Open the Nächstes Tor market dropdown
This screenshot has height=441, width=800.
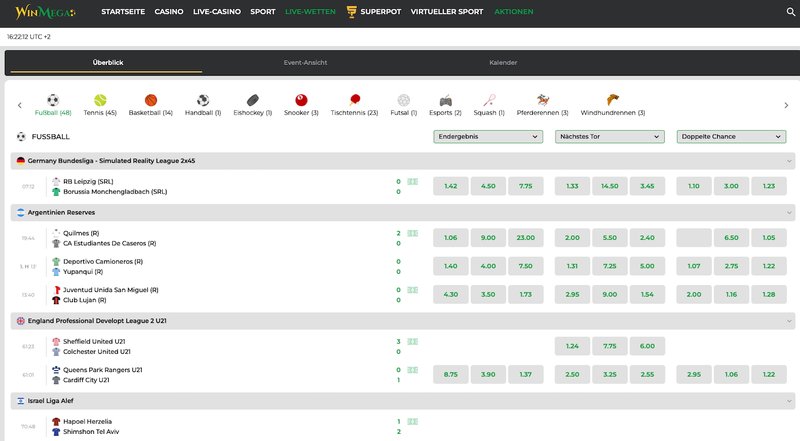pyautogui.click(x=610, y=136)
